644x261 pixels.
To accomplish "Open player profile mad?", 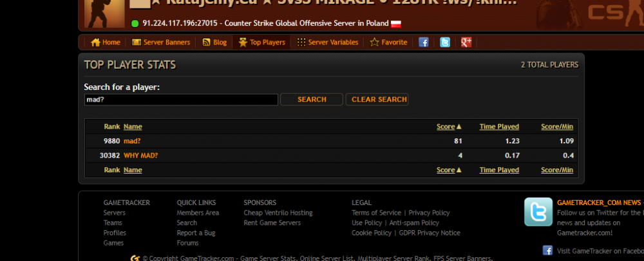I will 132,141.
